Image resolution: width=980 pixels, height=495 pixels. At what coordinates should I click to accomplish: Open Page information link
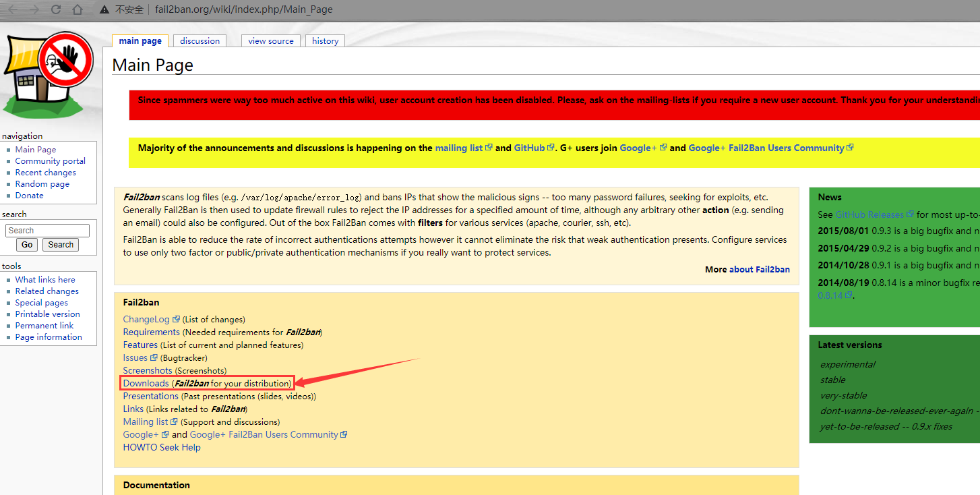49,337
